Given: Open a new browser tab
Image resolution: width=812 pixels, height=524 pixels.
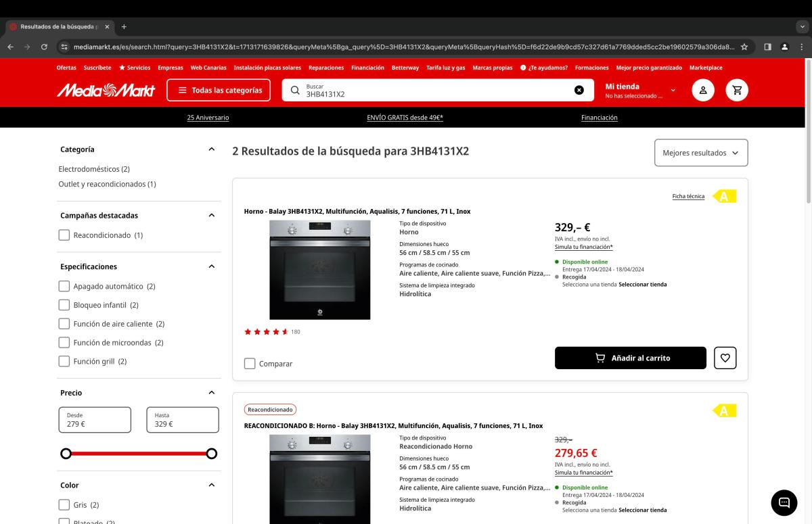Looking at the screenshot, I should pos(124,26).
